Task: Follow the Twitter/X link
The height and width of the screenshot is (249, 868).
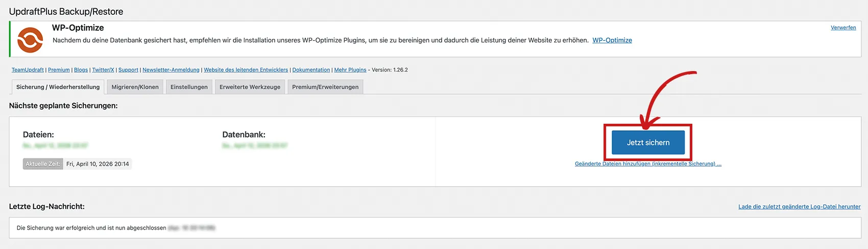Action: pyautogui.click(x=103, y=70)
